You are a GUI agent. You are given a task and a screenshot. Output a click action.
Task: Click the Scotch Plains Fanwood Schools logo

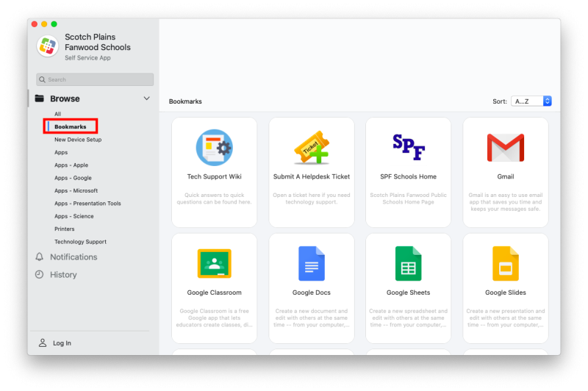(x=48, y=46)
